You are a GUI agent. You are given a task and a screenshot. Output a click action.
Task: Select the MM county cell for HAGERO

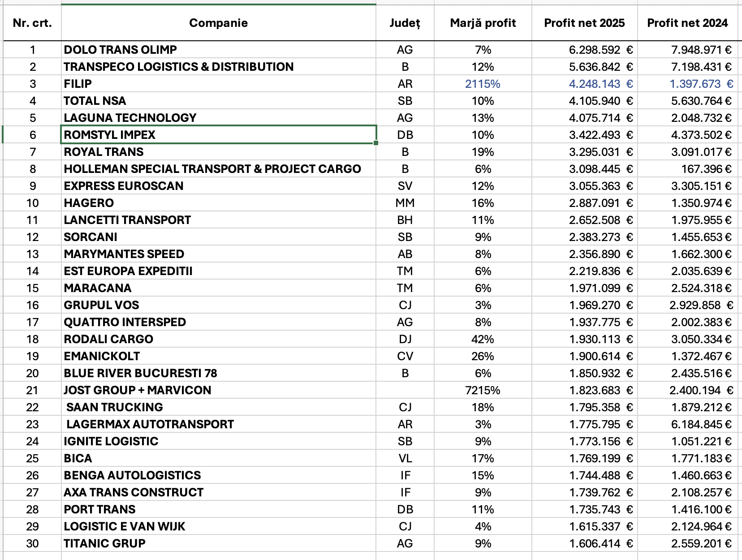click(405, 203)
